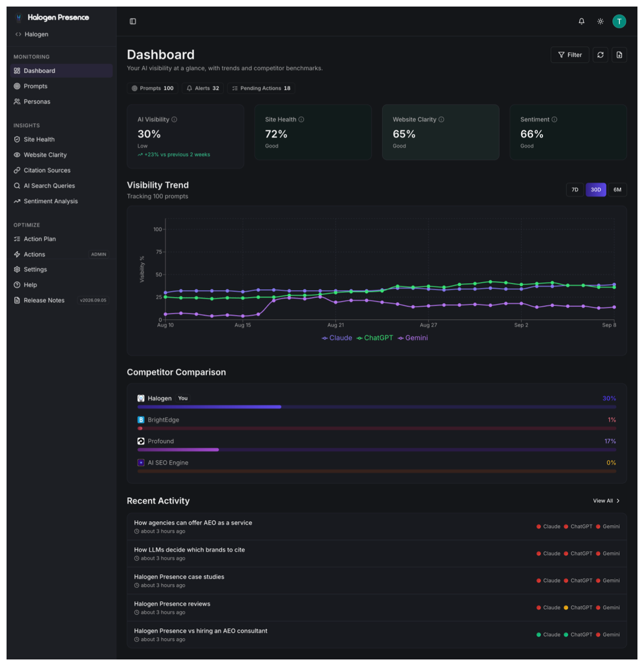Viewport: 644px width, 666px height.
Task: Select the 6M time range
Action: click(617, 190)
